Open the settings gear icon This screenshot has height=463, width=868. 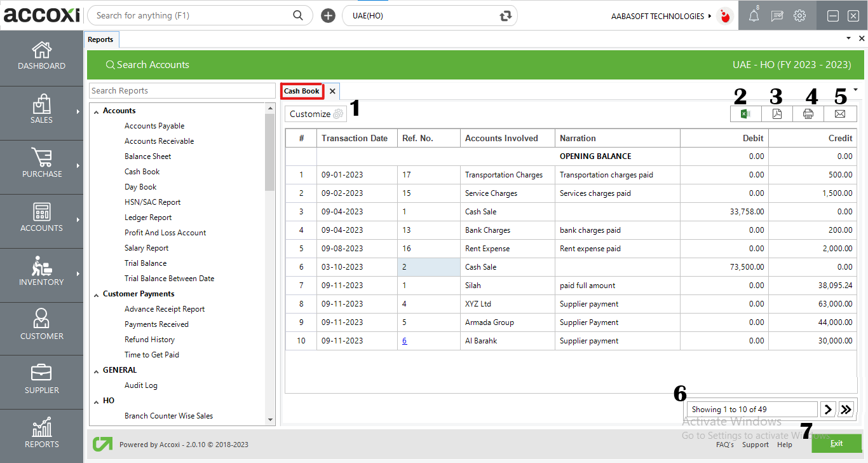[799, 15]
